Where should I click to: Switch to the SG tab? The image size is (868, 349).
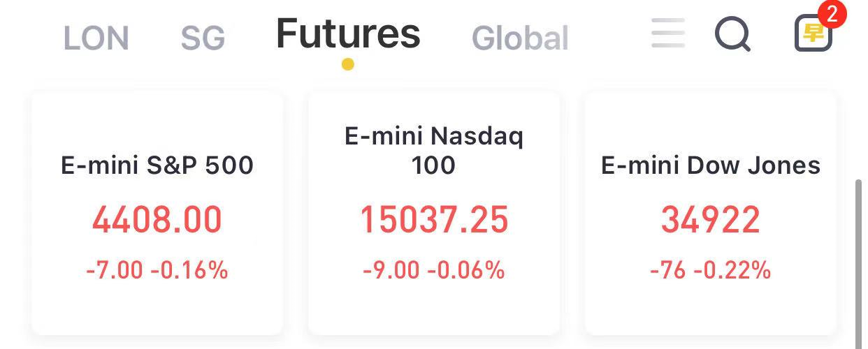click(203, 38)
